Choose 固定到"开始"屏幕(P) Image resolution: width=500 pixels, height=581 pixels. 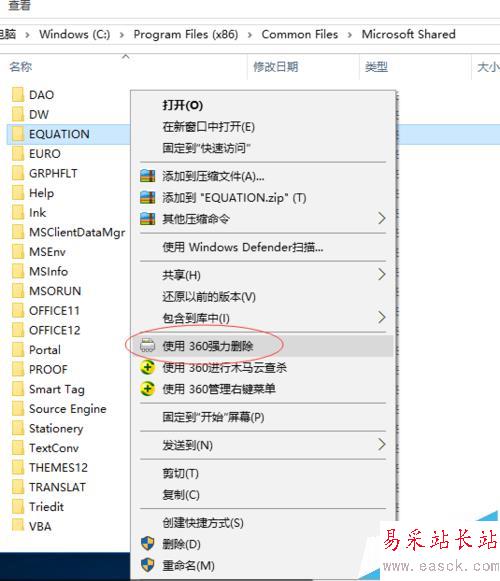(x=213, y=417)
